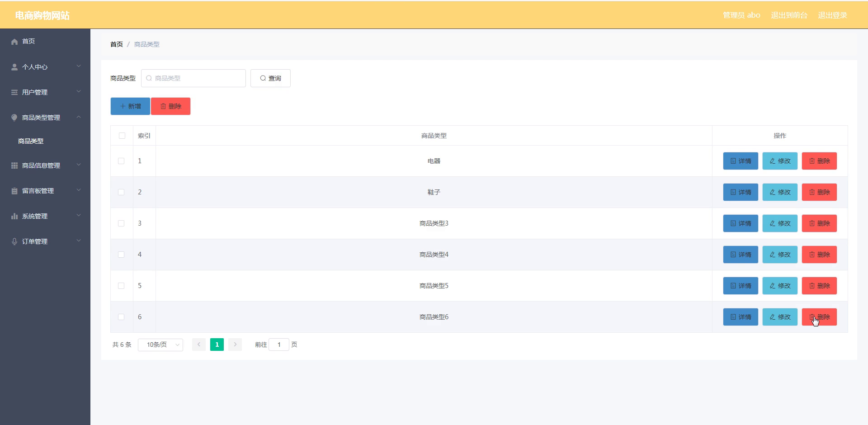Image resolution: width=868 pixels, height=425 pixels.
Task: Click the list icon beside 用户管理
Action: coord(14,92)
